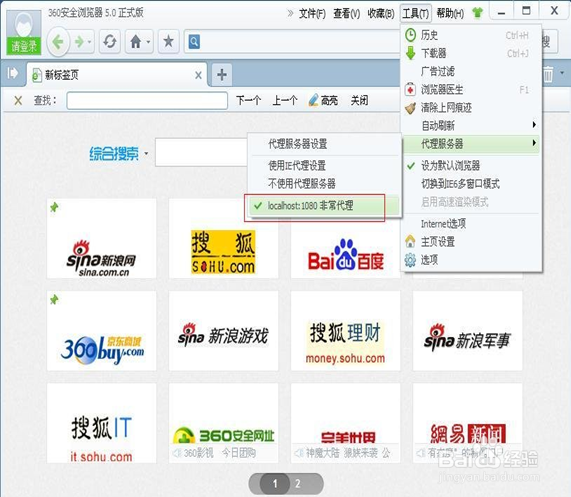The width and height of the screenshot is (571, 497).
Task: Close the 新标签页 tab
Action: click(x=198, y=75)
